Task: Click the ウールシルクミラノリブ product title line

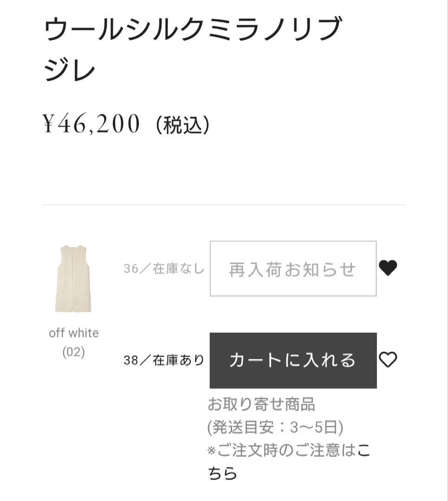Action: (193, 29)
